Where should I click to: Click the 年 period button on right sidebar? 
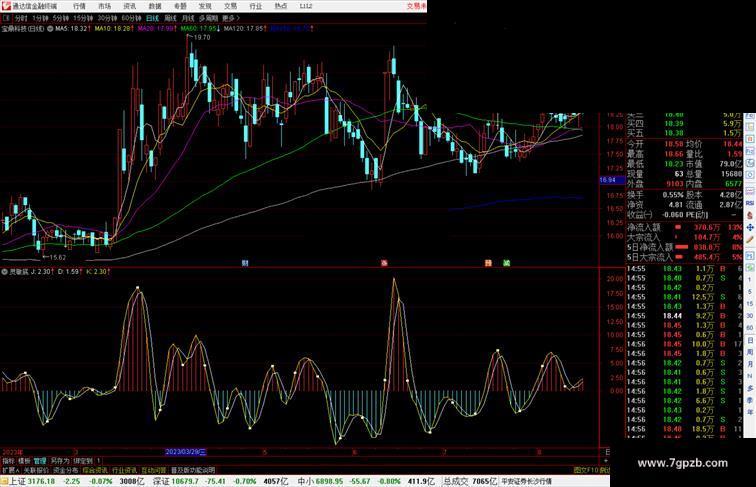coord(750,412)
